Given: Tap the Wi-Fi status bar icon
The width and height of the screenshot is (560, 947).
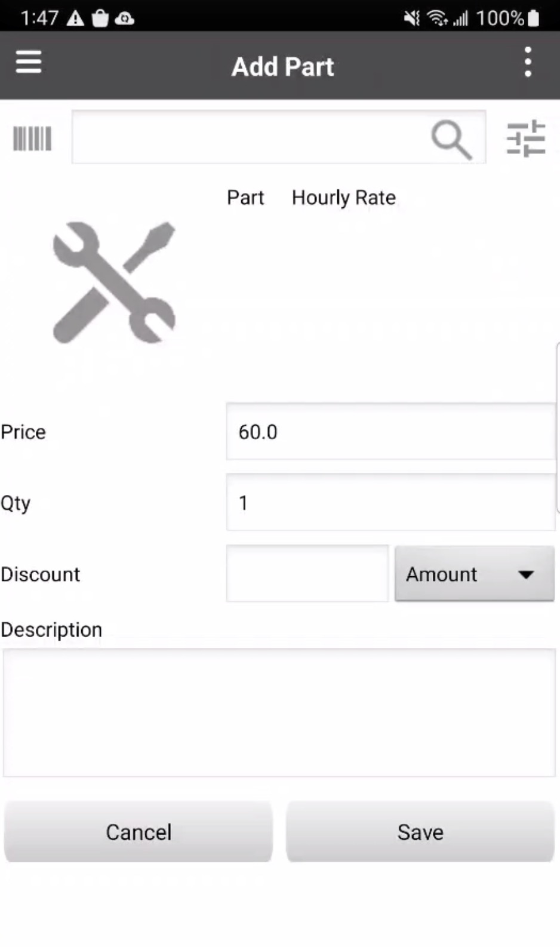Looking at the screenshot, I should coord(437,19).
